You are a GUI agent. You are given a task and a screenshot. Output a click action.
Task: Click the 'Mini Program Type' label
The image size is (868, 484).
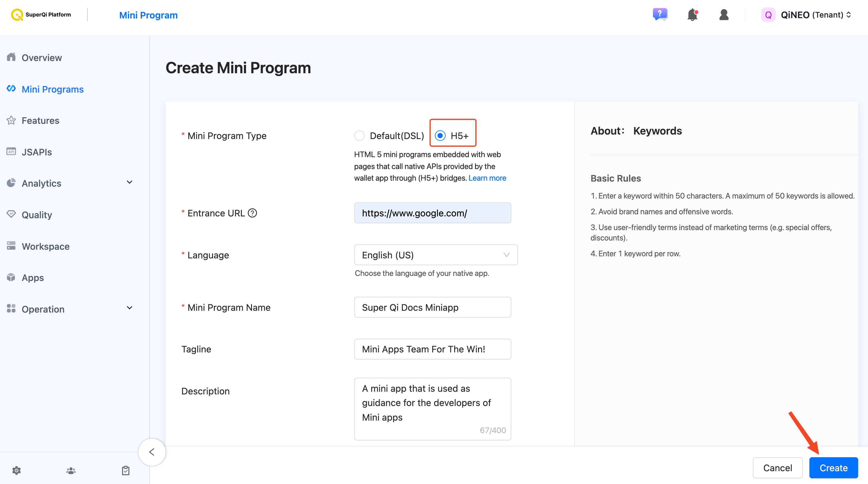coord(227,136)
